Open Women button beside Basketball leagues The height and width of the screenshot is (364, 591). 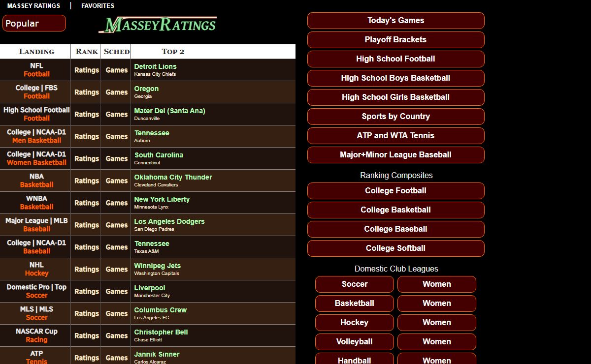(437, 303)
